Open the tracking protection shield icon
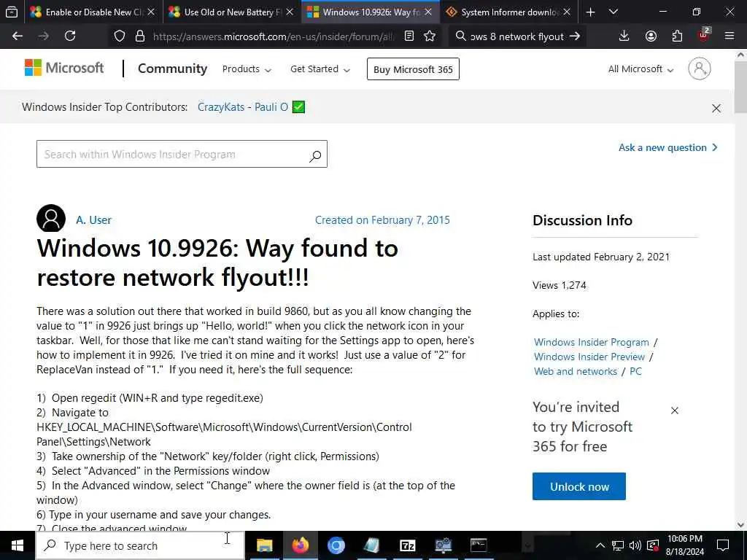The width and height of the screenshot is (747, 560). coord(120,36)
